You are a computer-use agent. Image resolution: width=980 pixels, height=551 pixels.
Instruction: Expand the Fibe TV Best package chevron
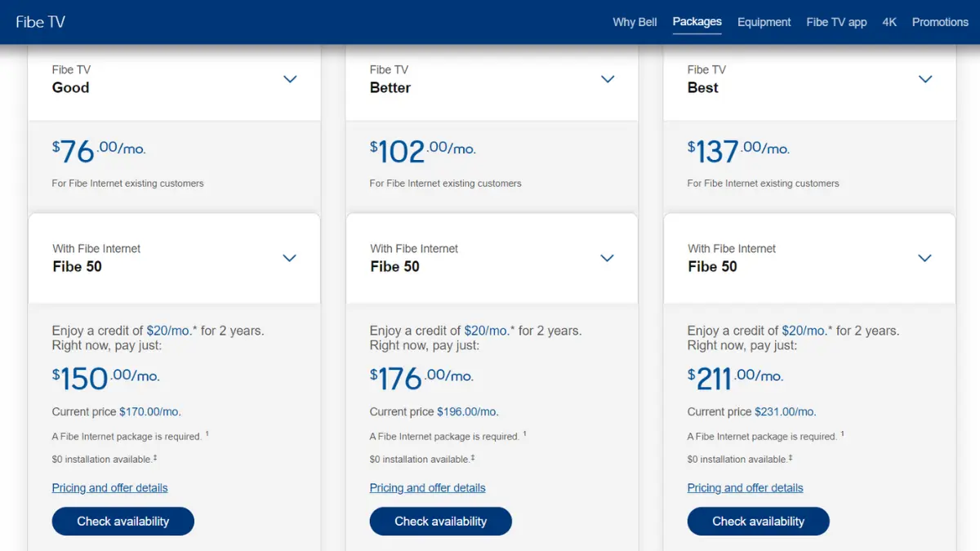click(x=925, y=79)
